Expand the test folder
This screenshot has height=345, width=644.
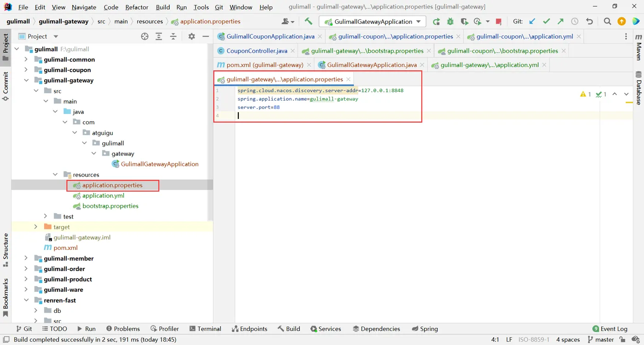click(45, 216)
